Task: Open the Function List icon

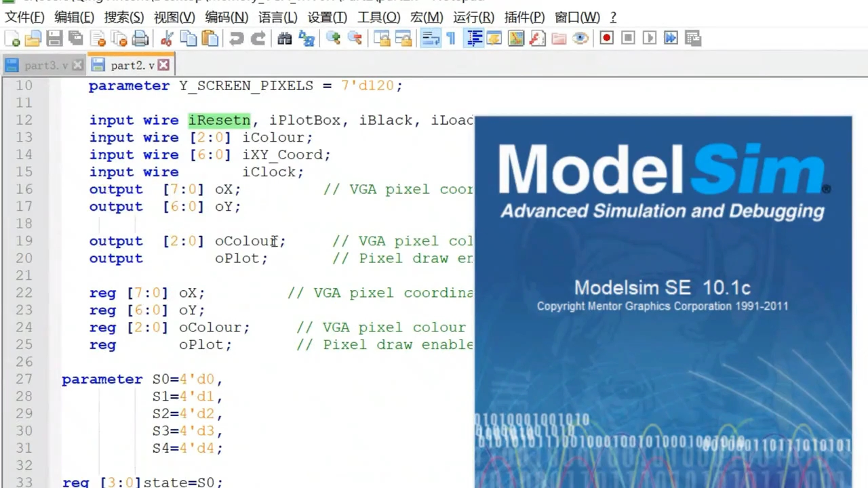Action: [x=538, y=38]
